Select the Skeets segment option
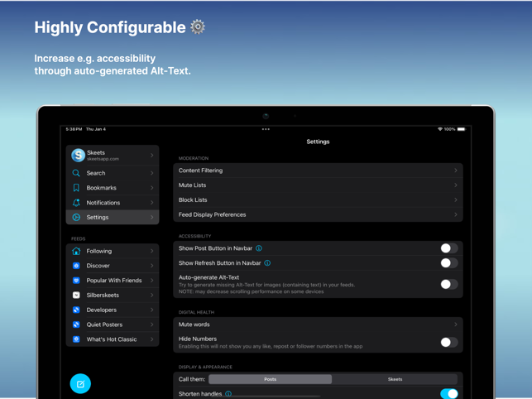 (395, 379)
